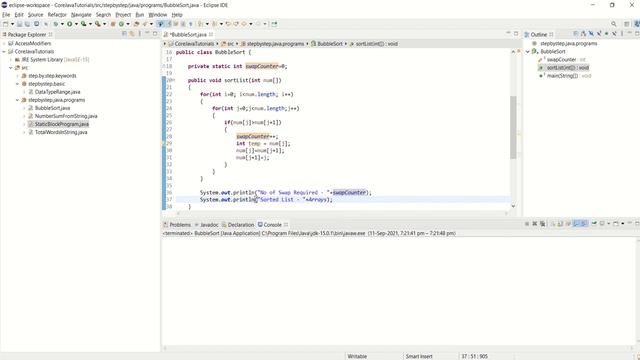Expand the AccessModifiers project
This screenshot has width=640, height=360.
coord(4,43)
